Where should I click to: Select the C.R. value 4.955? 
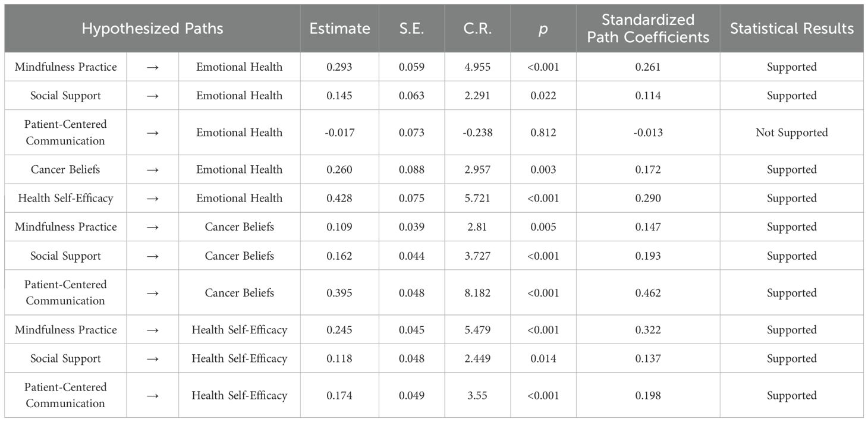point(477,67)
